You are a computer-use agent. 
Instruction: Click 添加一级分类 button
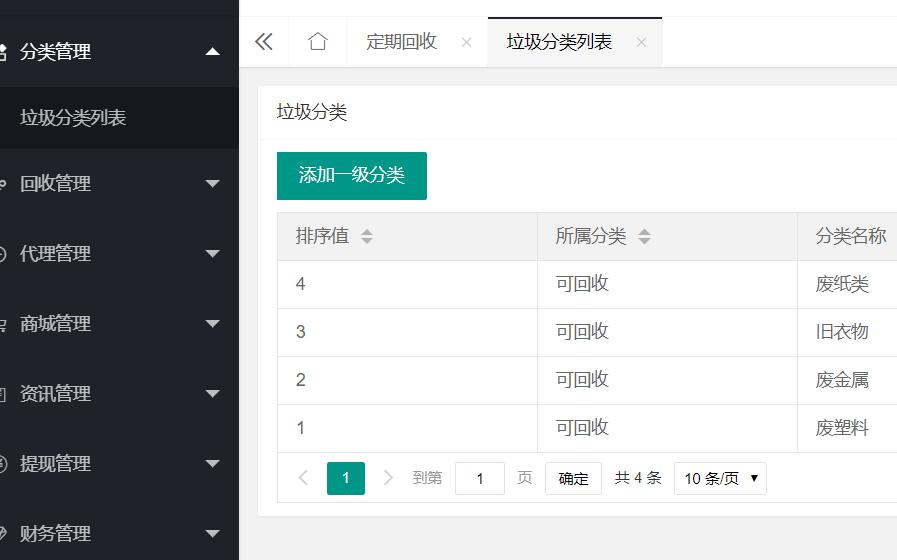tap(352, 176)
